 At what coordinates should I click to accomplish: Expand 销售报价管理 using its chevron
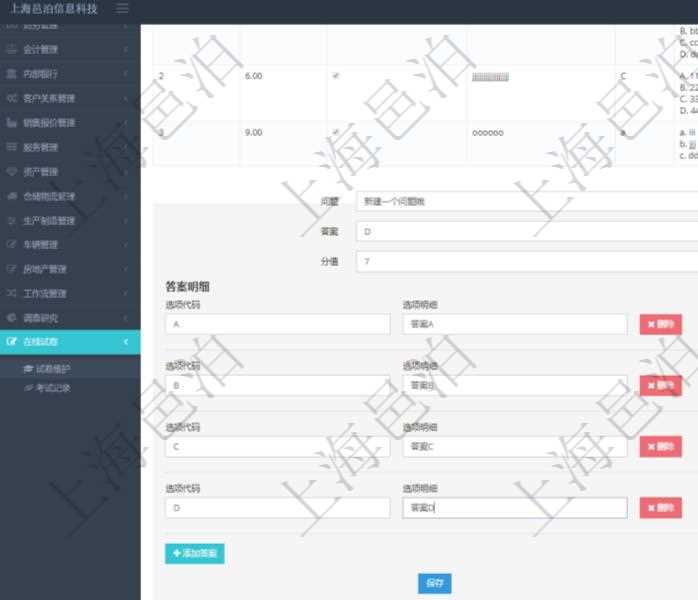[126, 122]
